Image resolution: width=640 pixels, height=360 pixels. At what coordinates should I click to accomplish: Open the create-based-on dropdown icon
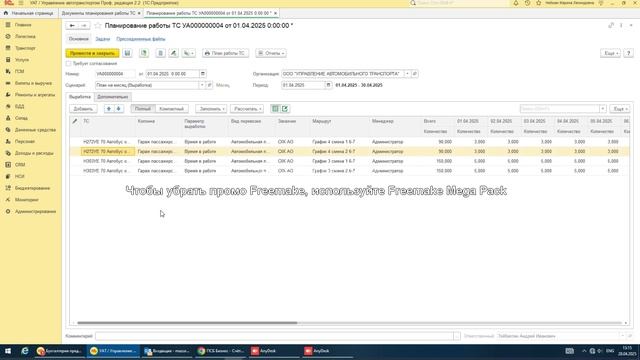tap(188, 53)
